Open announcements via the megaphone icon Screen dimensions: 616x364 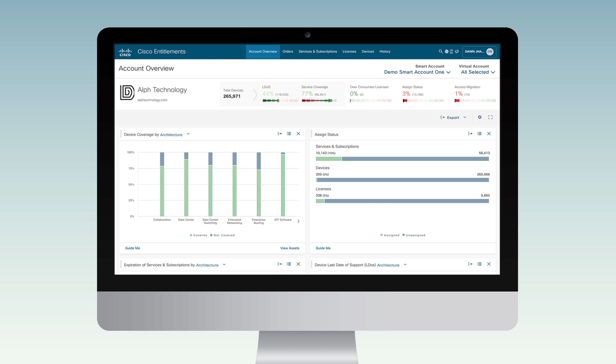coord(457,51)
